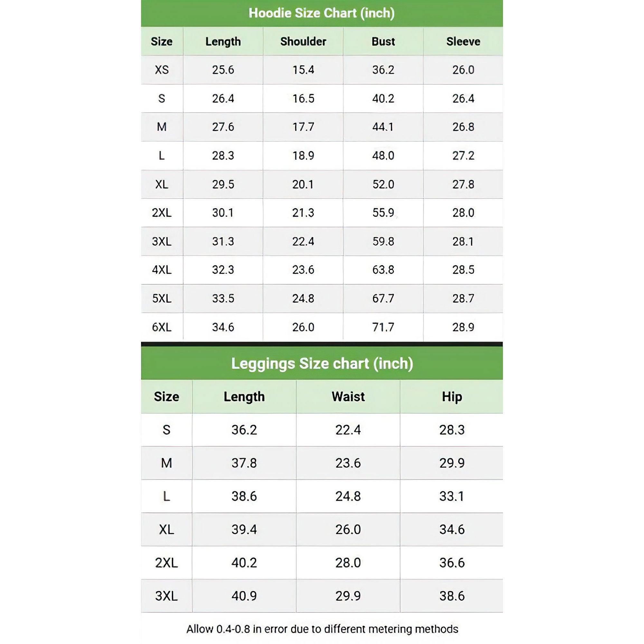
Task: Click the Hoodie Size Chart title banner
Action: 322,13
